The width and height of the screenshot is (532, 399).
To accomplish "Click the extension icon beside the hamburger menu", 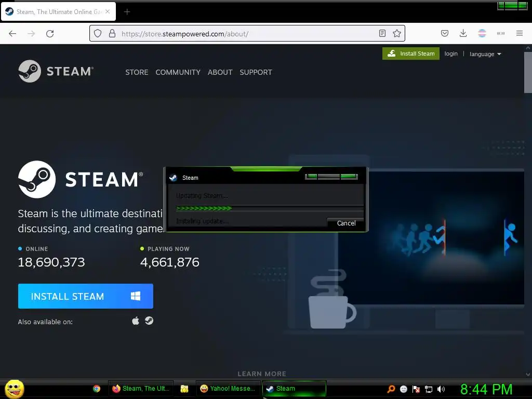I will [x=500, y=33].
